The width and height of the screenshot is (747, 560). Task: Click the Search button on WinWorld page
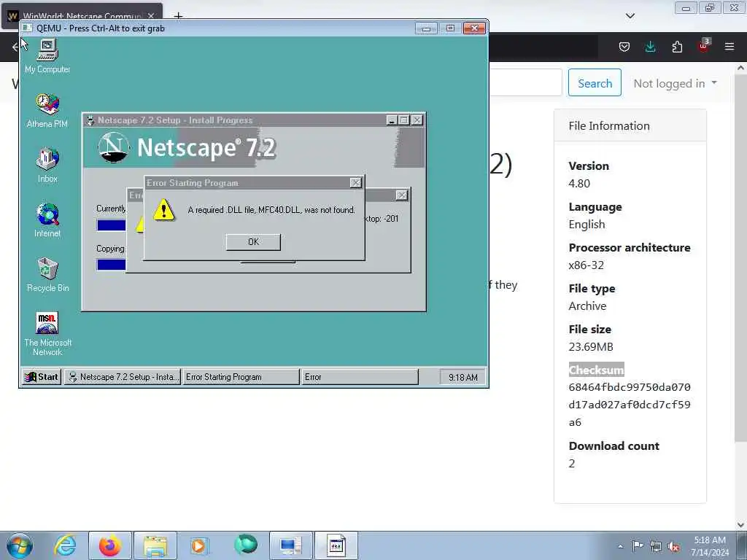point(595,83)
